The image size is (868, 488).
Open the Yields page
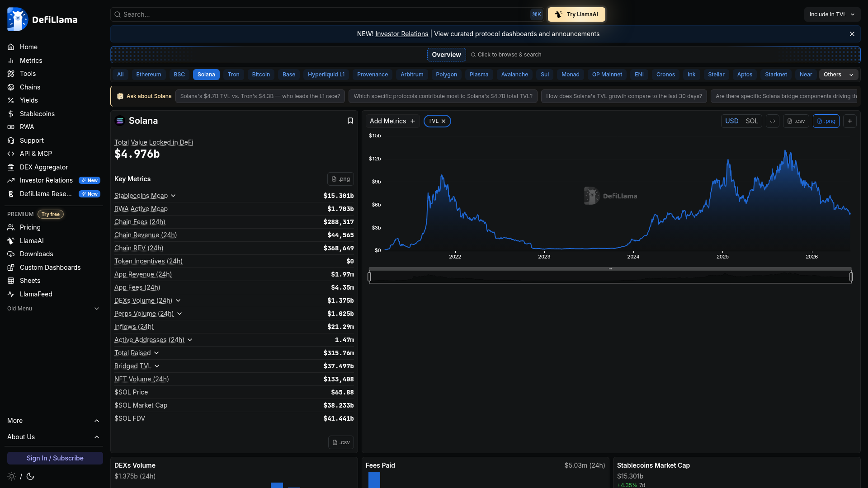(28, 100)
